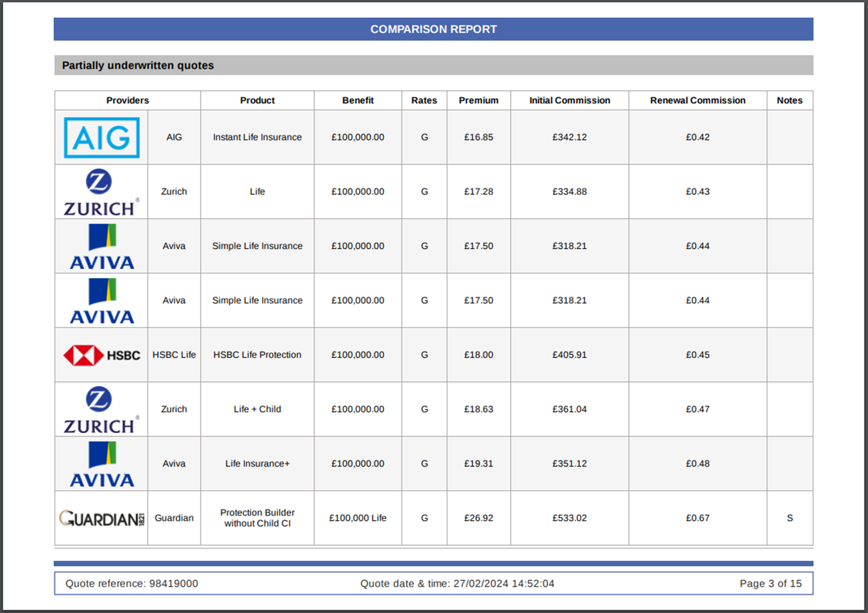This screenshot has width=868, height=613.
Task: Select the 'Partially underwritten quotes' heading
Action: (138, 65)
